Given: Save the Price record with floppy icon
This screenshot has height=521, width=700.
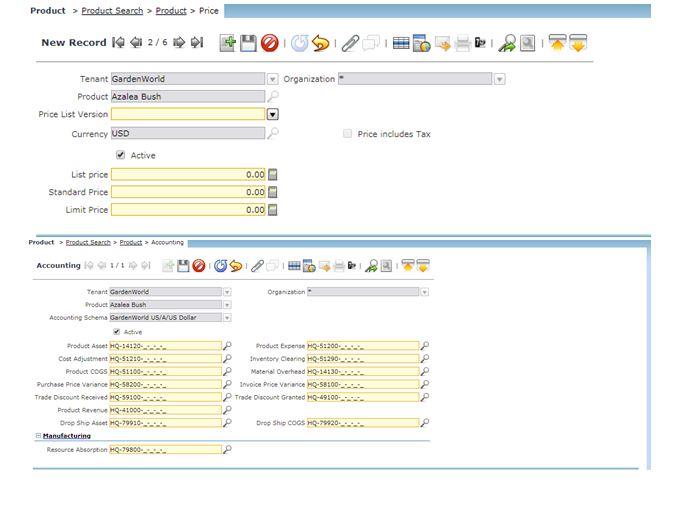Looking at the screenshot, I should [x=248, y=43].
